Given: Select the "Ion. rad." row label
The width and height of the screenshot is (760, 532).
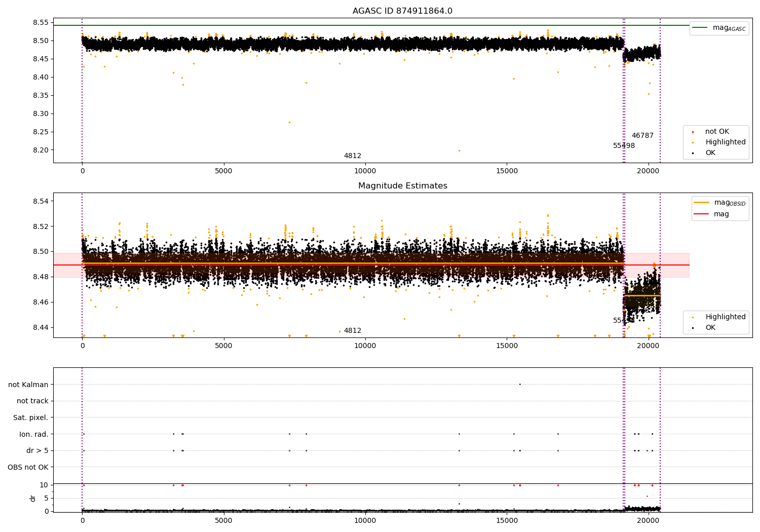Looking at the screenshot, I should click(x=33, y=434).
